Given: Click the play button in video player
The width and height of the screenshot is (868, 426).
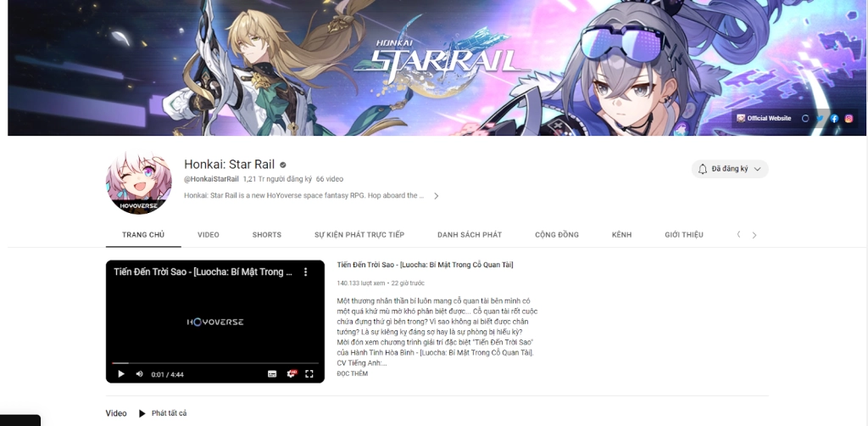Looking at the screenshot, I should point(121,374).
